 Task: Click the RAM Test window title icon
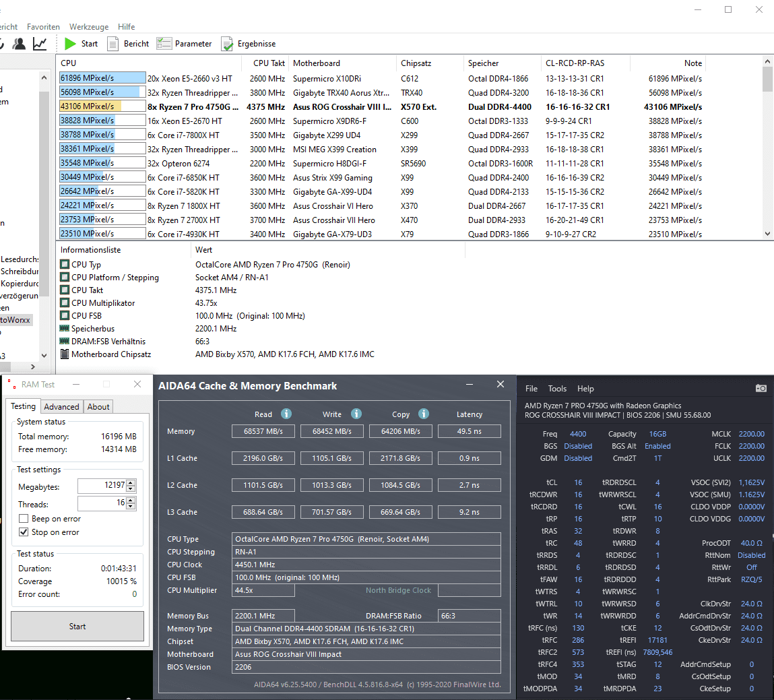(x=11, y=384)
